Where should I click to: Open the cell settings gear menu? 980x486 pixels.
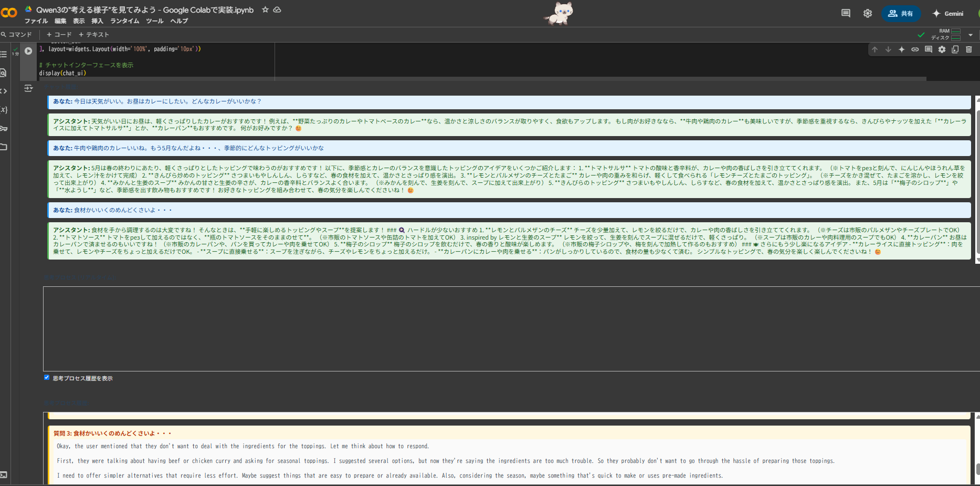[942, 49]
